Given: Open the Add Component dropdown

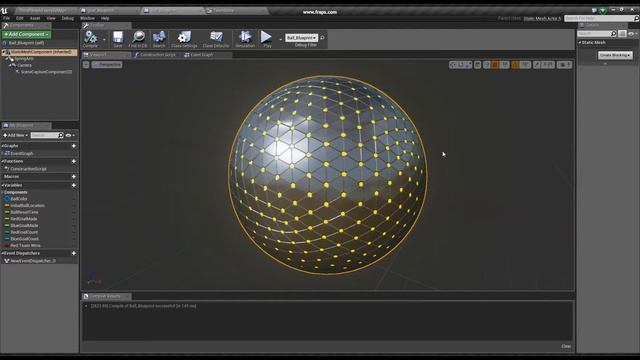Looking at the screenshot, I should click(27, 34).
